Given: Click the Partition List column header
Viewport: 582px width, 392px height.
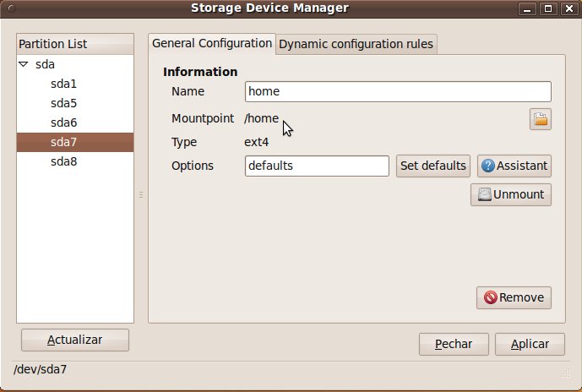Looking at the screenshot, I should coord(75,44).
